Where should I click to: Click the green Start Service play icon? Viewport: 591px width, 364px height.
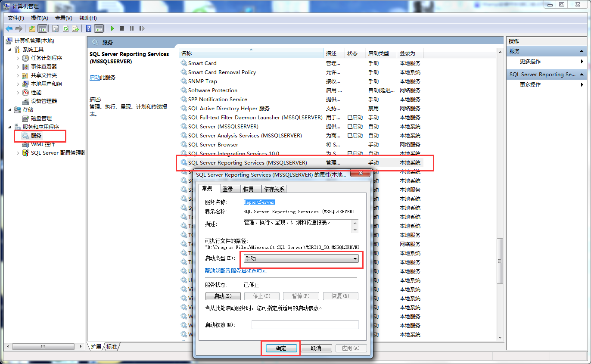112,28
